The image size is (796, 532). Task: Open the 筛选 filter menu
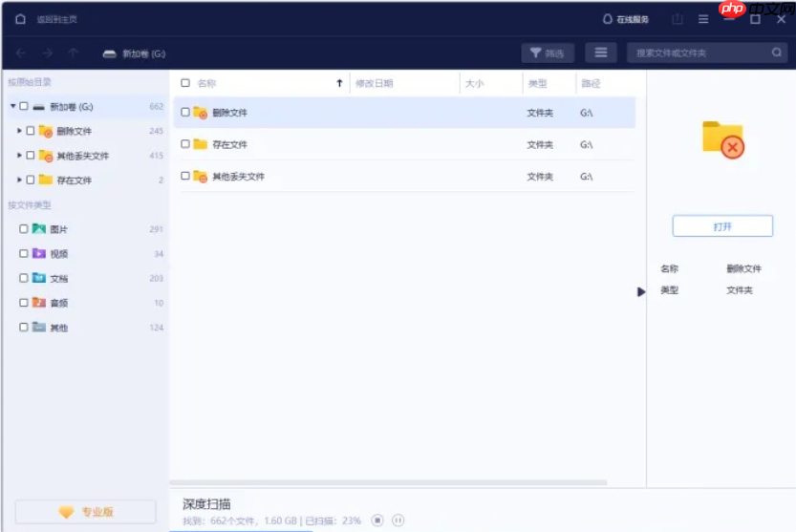548,53
